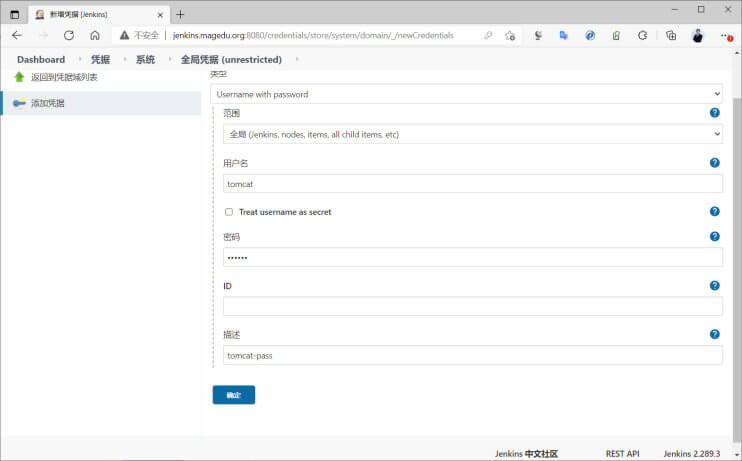742x461 pixels.
Task: Click the username field containing tomcat
Action: [473, 184]
